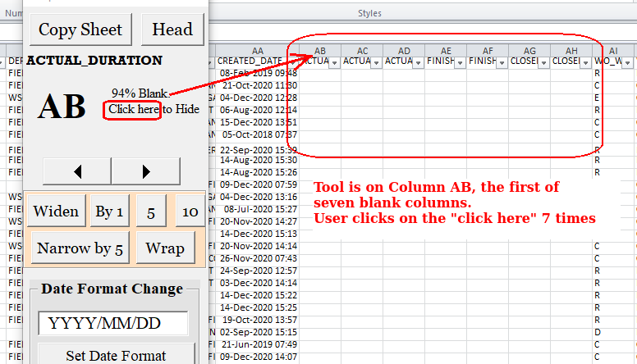Click the 'Click here' to Hide link
637x364 pixels.
133,109
